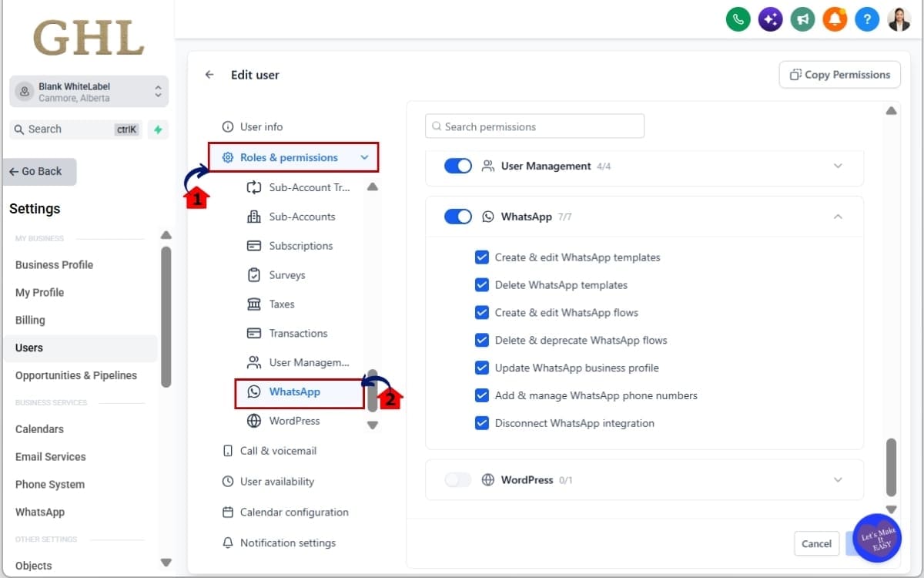Collapse the WhatsApp permissions section chevron
Image resolution: width=924 pixels, height=578 pixels.
[838, 217]
